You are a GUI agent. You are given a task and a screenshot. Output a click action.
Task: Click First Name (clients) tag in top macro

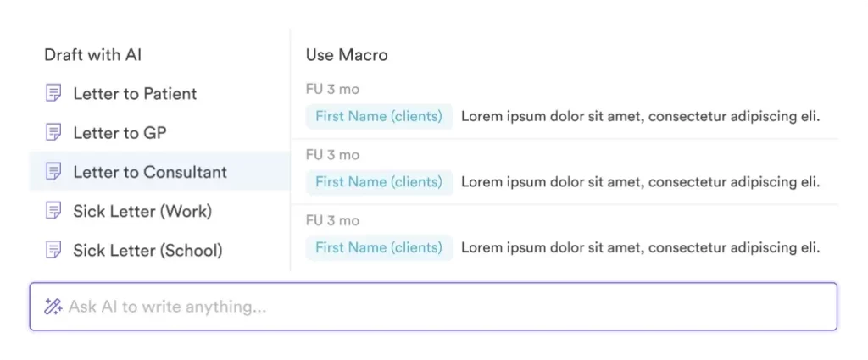(379, 116)
